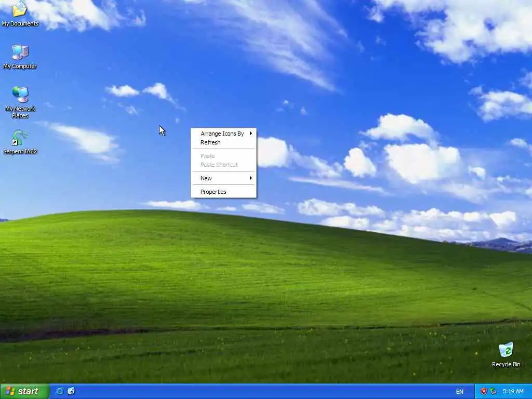Open the Arrange Icons By submenu
The height and width of the screenshot is (399, 532).
pos(224,134)
